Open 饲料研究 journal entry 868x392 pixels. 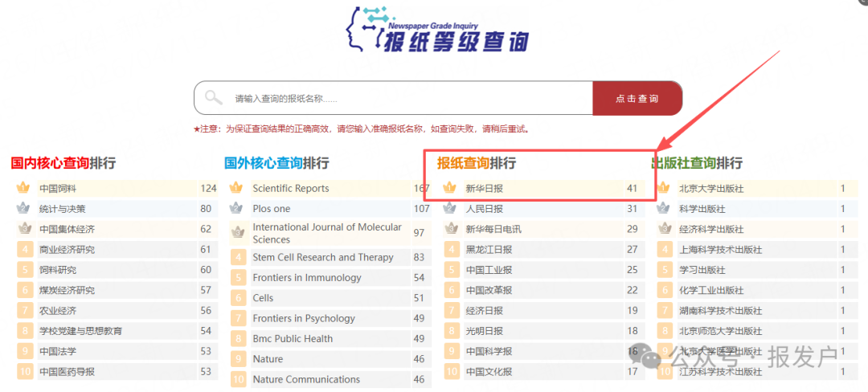pyautogui.click(x=58, y=270)
